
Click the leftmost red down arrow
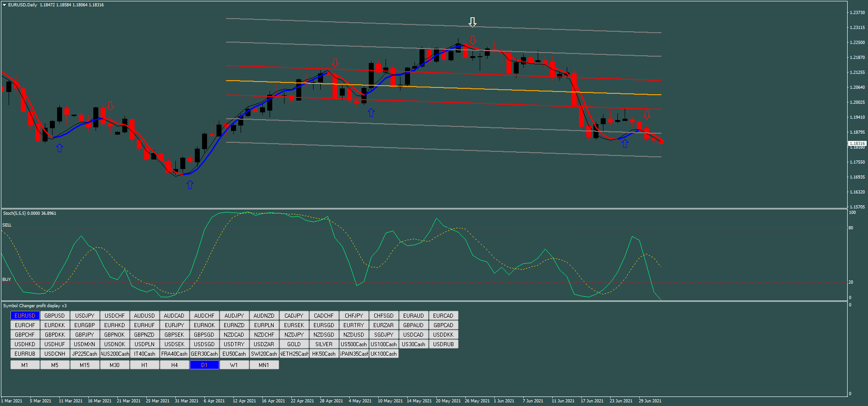click(x=110, y=106)
